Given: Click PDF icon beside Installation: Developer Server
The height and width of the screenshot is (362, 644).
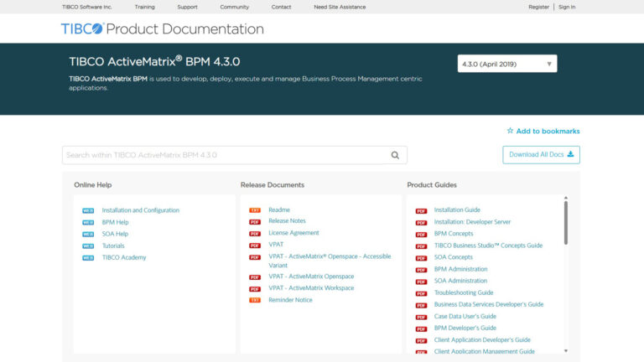Looking at the screenshot, I should coord(421,223).
